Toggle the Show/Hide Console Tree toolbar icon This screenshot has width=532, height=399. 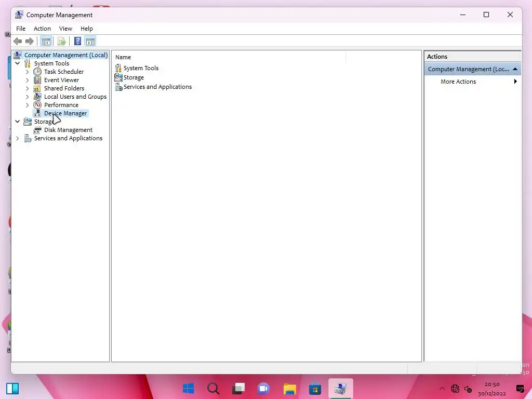[x=46, y=42]
